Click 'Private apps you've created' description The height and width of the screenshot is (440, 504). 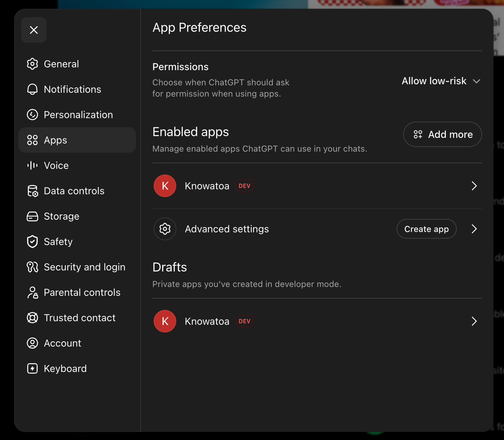point(247,284)
